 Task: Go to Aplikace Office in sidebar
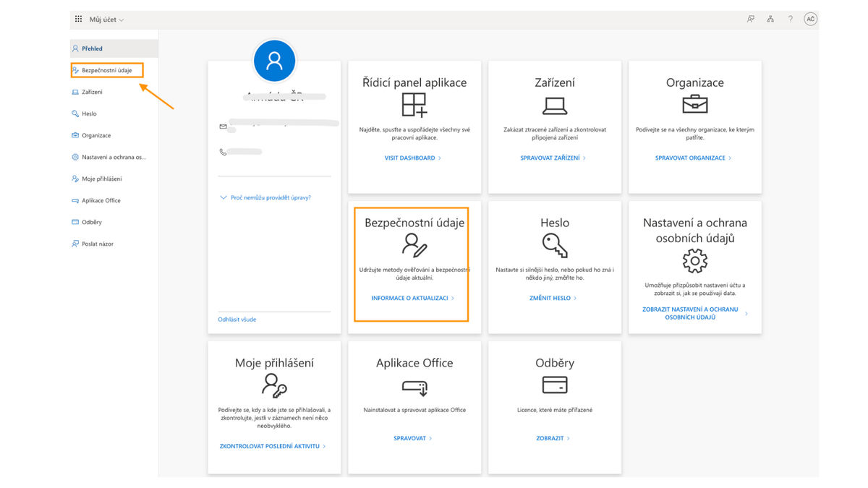(x=101, y=200)
